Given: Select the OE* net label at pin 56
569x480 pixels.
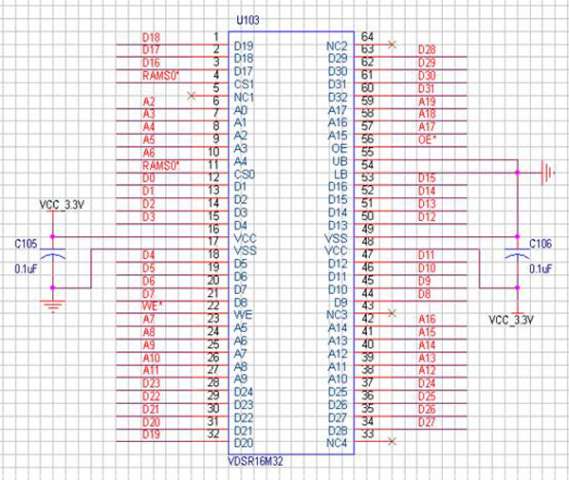Looking at the screenshot, I should tap(427, 140).
